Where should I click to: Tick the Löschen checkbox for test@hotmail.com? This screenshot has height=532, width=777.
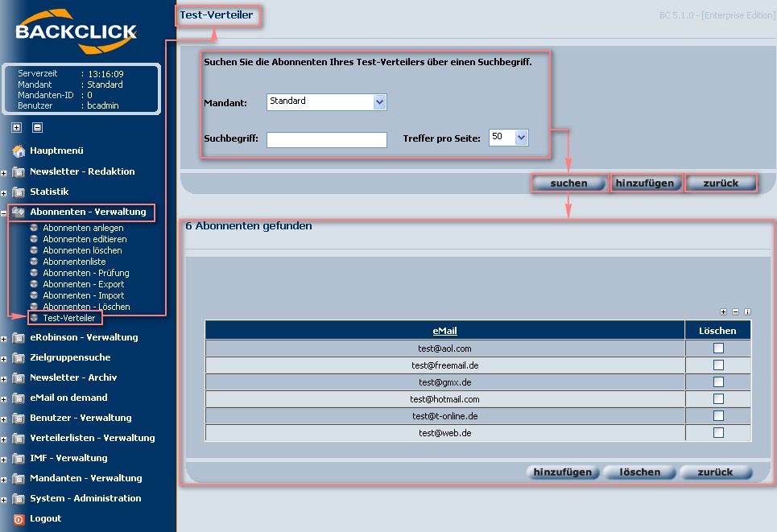click(x=718, y=398)
